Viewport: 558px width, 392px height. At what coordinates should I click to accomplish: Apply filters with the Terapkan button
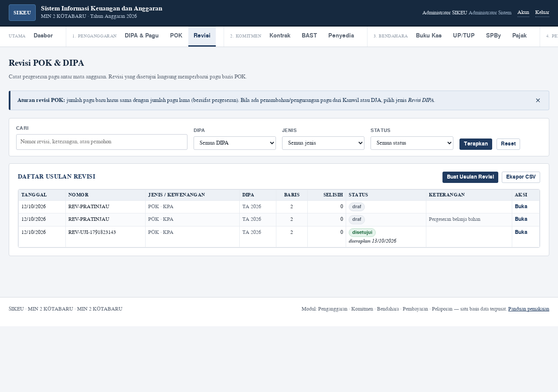(476, 144)
